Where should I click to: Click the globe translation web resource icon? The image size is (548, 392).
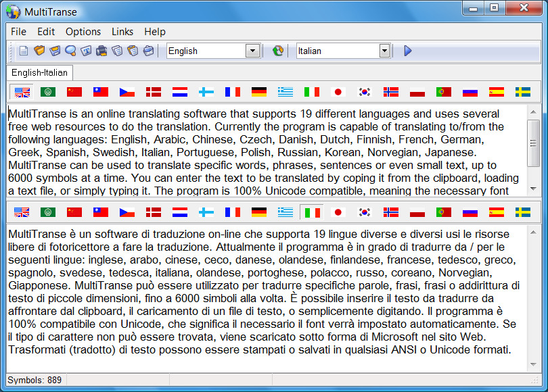click(277, 51)
